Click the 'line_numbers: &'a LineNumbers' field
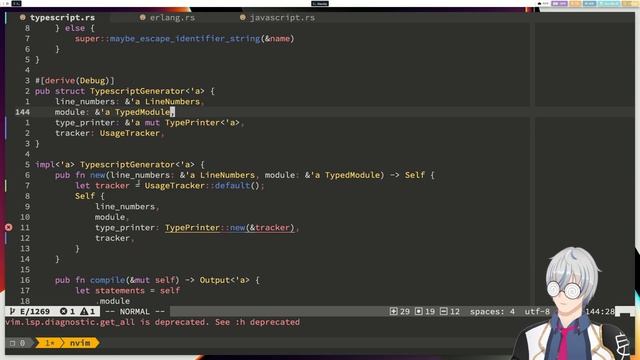This screenshot has height=360, width=640. [128, 102]
